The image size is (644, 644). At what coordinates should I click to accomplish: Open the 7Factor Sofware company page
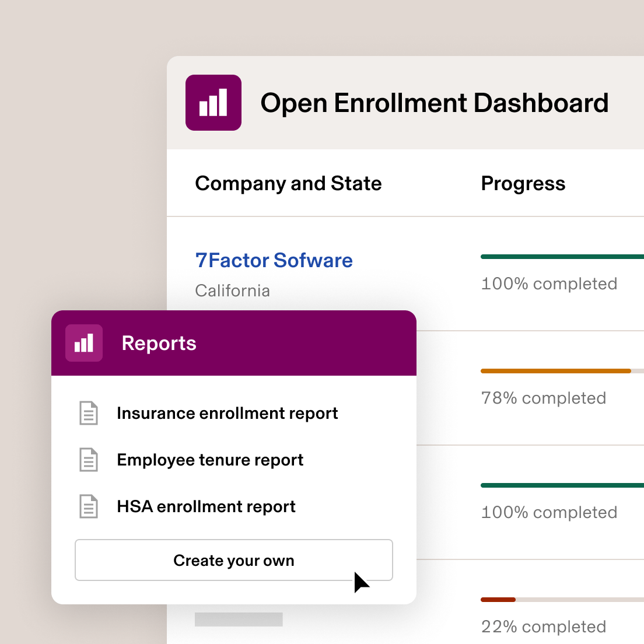coord(274,260)
